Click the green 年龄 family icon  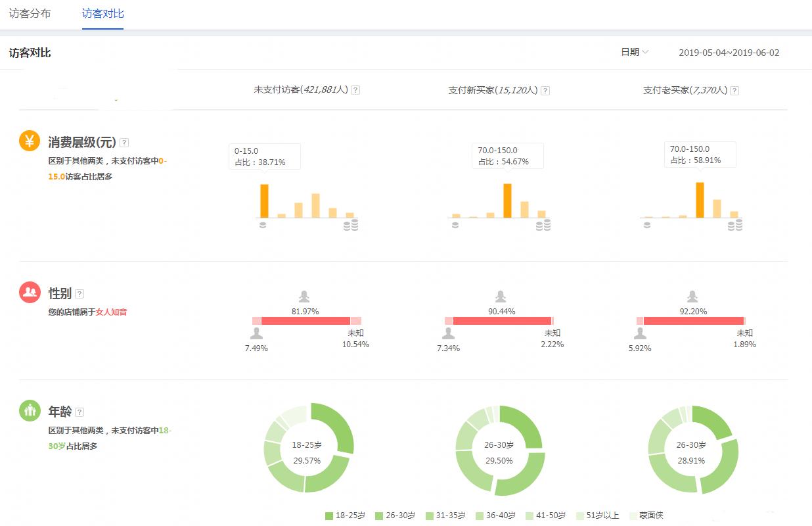[x=30, y=411]
